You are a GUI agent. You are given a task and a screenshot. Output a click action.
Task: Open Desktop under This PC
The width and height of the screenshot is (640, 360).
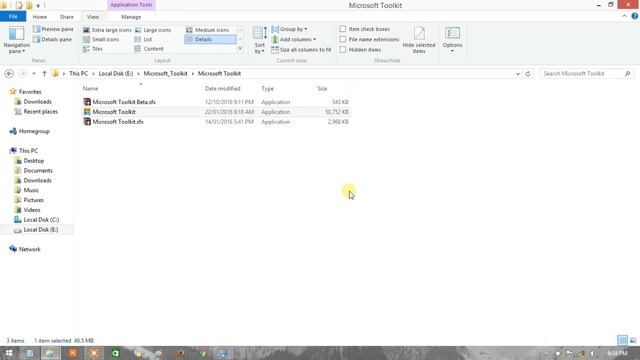pyautogui.click(x=33, y=161)
